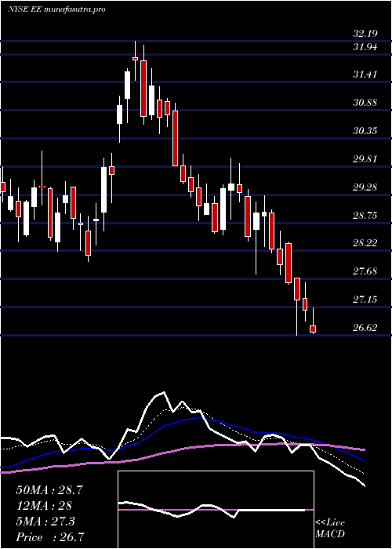Click the '<<Live MACD' label

coord(330,529)
